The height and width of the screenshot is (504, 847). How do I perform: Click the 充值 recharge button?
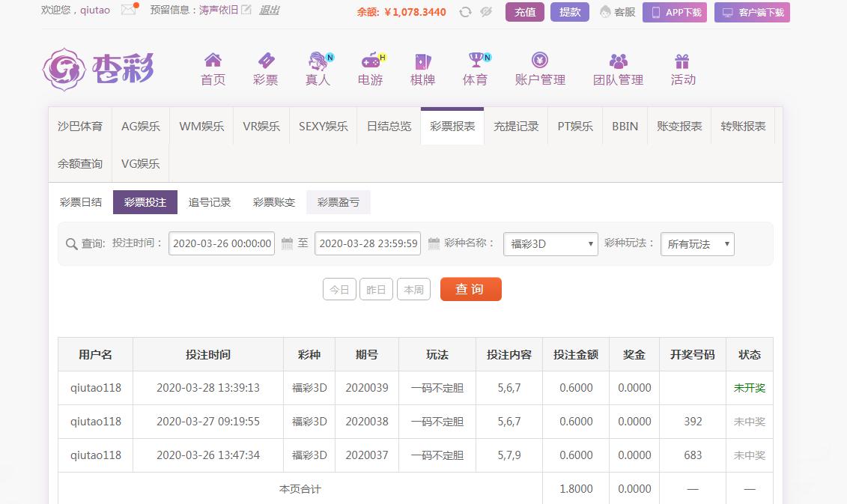pos(525,12)
